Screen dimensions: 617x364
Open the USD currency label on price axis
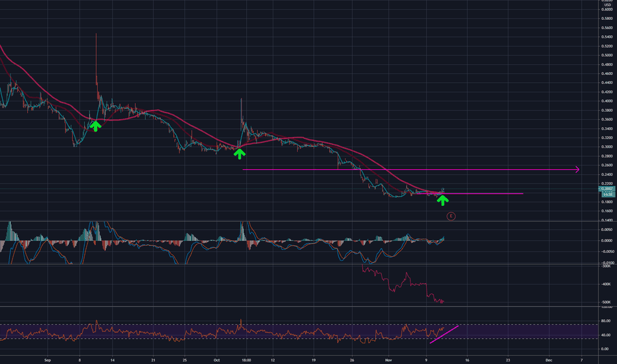point(608,5)
